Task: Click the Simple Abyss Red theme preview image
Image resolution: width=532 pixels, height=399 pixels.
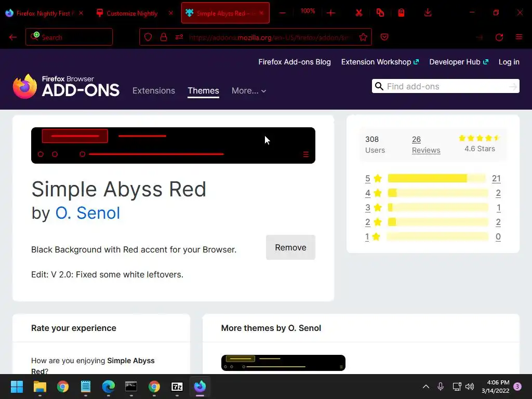Action: [173, 145]
